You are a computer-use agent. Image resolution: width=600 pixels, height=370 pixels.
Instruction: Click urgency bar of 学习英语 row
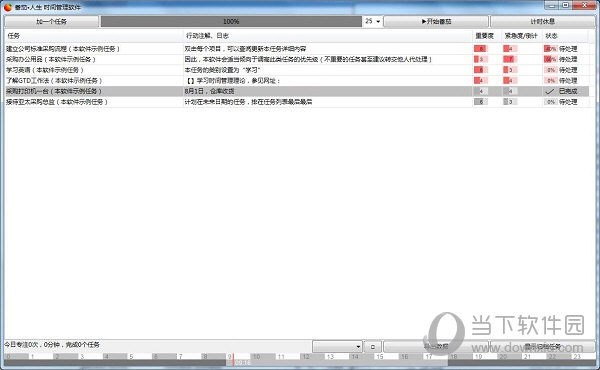pyautogui.click(x=510, y=70)
